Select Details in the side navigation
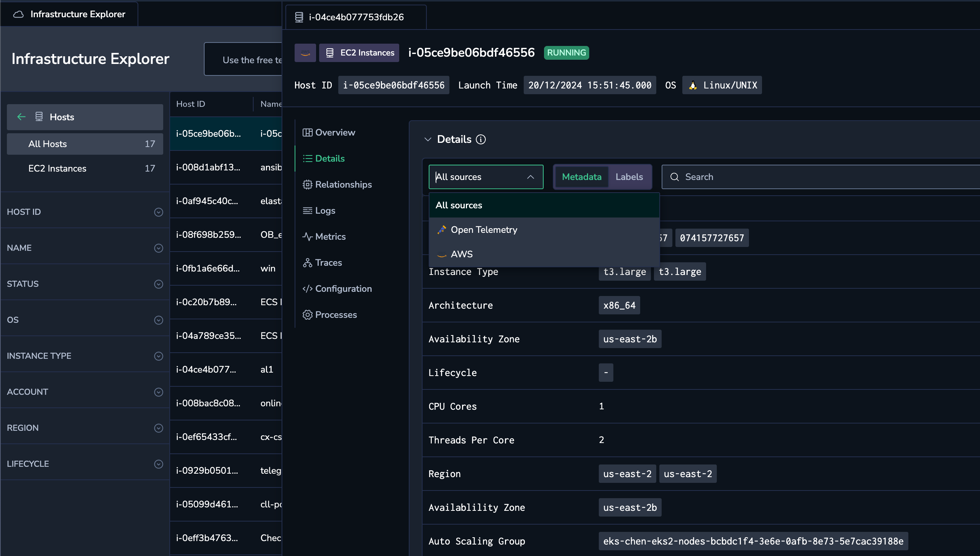The width and height of the screenshot is (980, 556). [323, 159]
